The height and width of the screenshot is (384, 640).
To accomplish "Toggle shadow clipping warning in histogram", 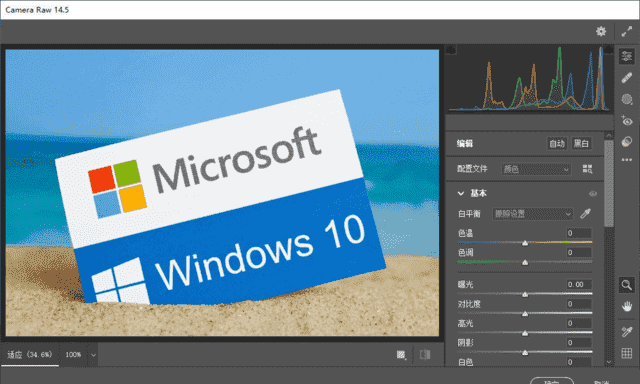I will (451, 50).
